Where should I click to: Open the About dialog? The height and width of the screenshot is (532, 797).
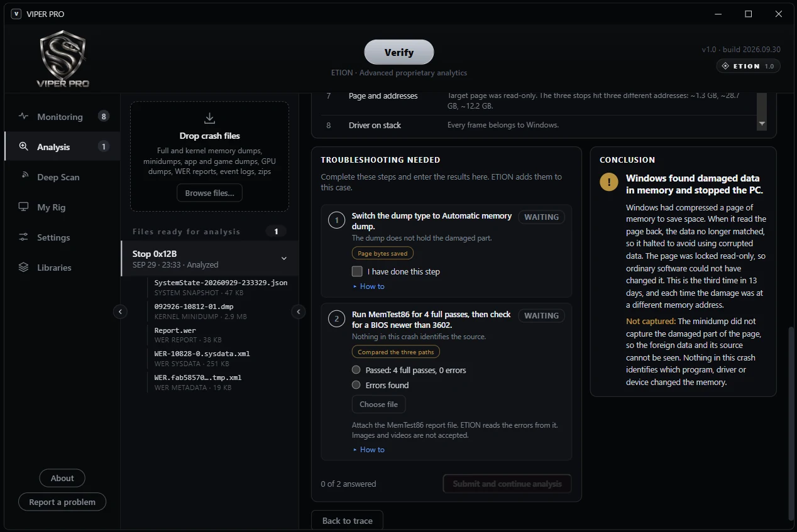[x=62, y=478]
